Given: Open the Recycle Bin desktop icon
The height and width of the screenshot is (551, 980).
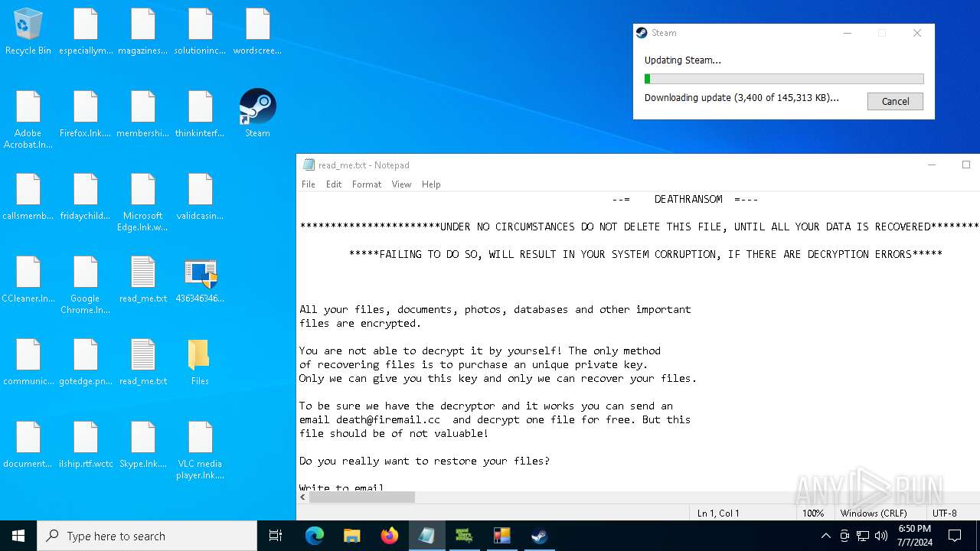Looking at the screenshot, I should pos(28,32).
